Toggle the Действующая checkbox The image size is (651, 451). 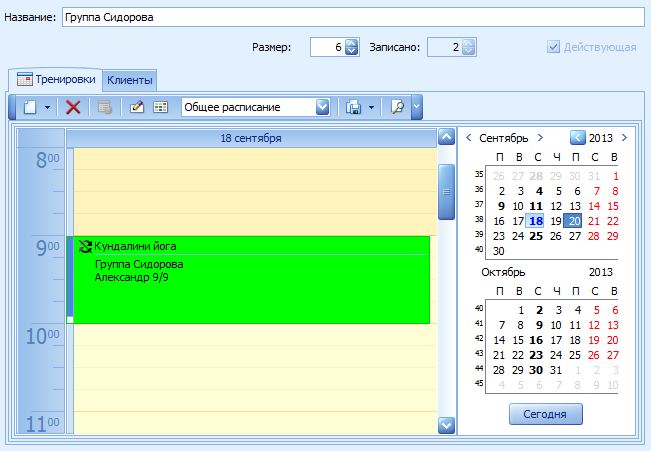pos(553,47)
